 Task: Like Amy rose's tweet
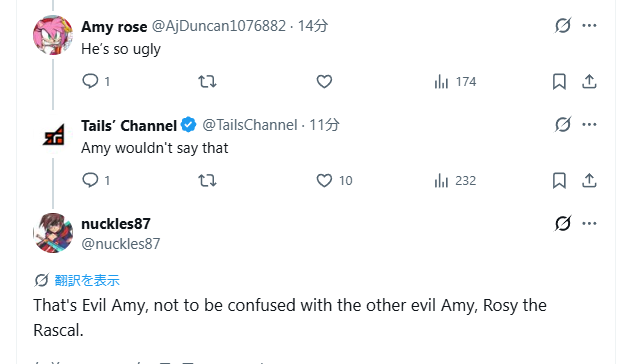point(324,81)
